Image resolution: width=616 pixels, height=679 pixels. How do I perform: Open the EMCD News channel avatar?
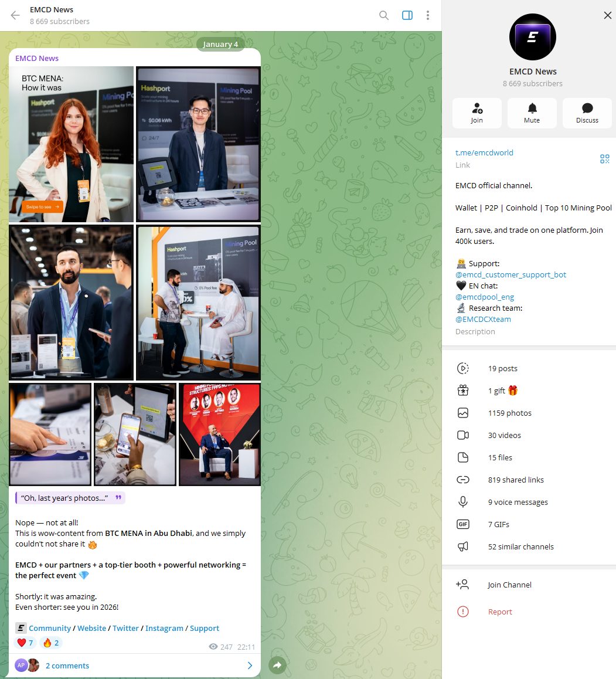(x=532, y=37)
